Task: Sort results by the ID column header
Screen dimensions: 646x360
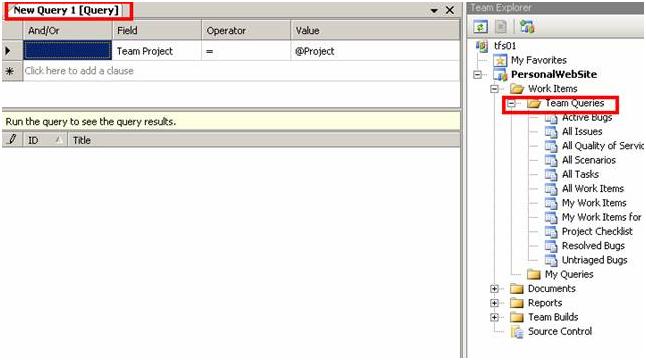Action: pyautogui.click(x=45, y=140)
